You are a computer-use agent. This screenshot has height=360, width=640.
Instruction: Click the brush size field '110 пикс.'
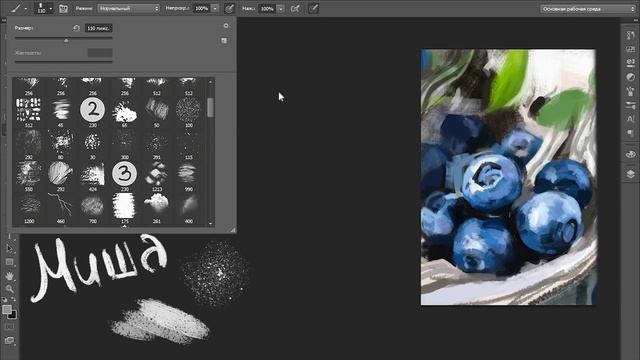tap(99, 28)
